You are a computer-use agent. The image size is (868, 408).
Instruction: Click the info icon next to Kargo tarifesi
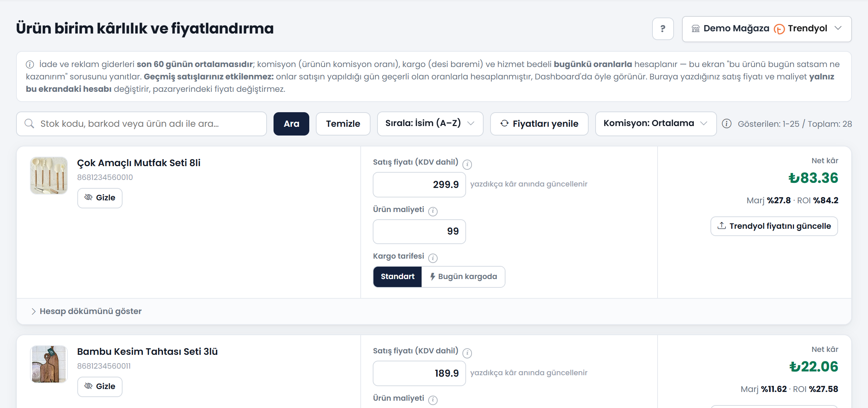coord(433,258)
